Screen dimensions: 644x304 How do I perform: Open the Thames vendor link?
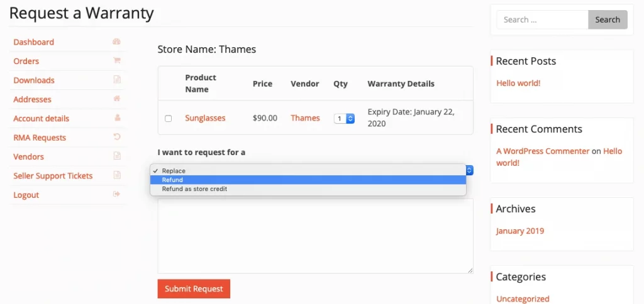305,118
